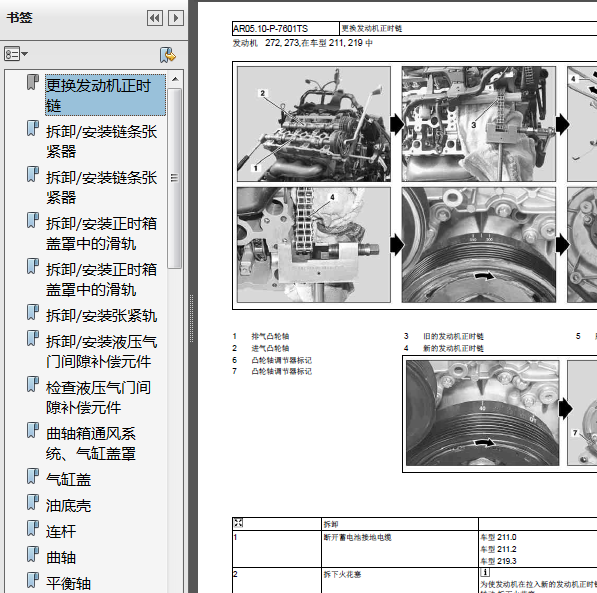Click table cell 车型 219.3

498,561
